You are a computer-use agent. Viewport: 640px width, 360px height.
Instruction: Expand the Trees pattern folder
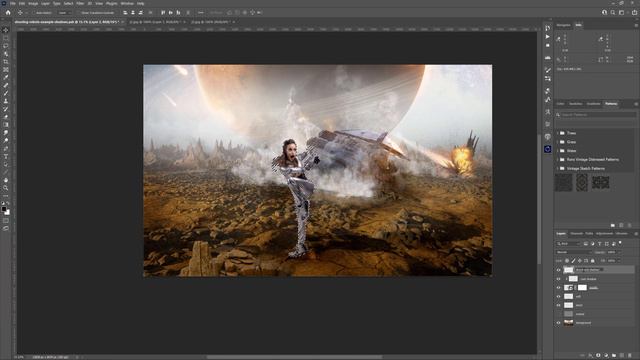point(558,133)
